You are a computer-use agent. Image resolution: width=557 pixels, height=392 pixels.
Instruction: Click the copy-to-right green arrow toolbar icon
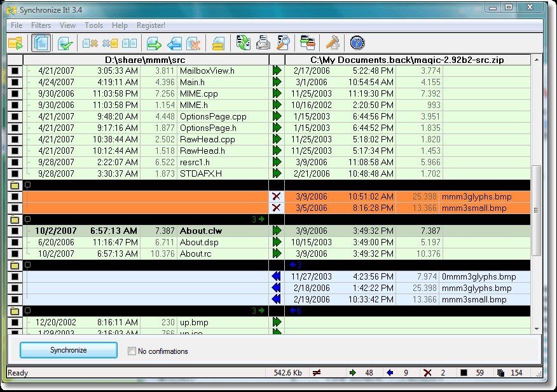[x=154, y=44]
